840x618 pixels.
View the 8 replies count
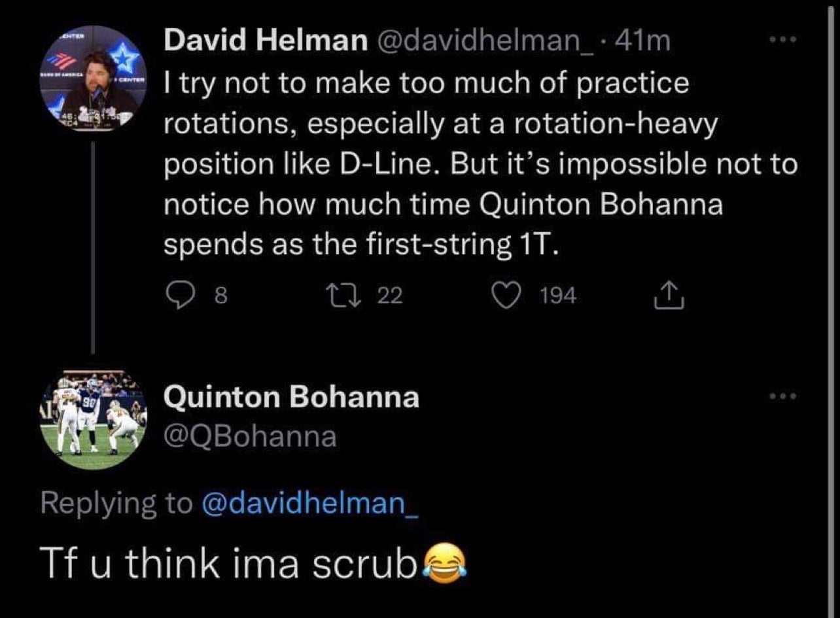point(221,297)
